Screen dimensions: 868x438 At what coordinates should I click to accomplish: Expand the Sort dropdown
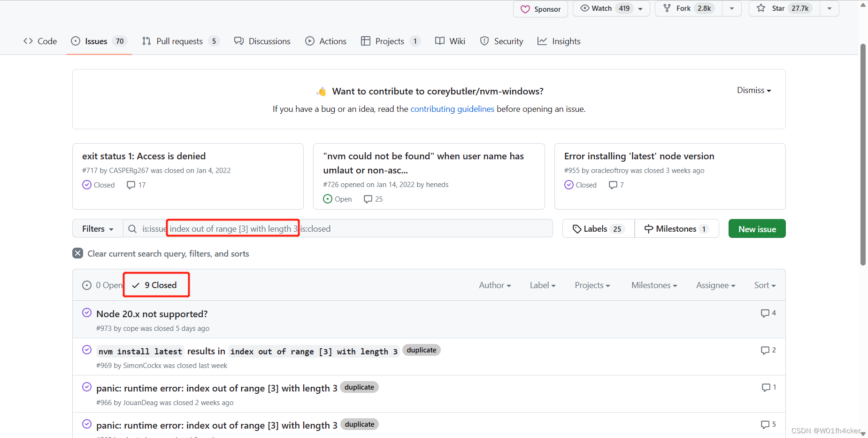pos(765,285)
